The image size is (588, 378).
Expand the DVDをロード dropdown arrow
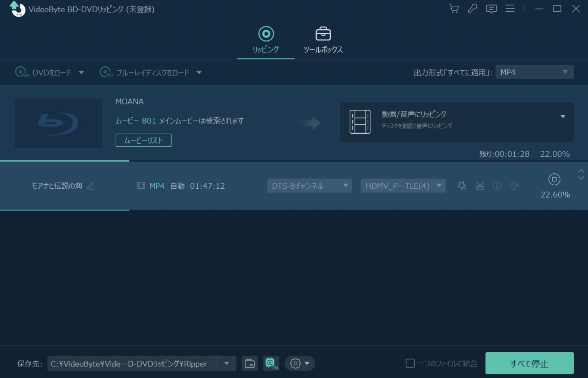click(x=81, y=72)
